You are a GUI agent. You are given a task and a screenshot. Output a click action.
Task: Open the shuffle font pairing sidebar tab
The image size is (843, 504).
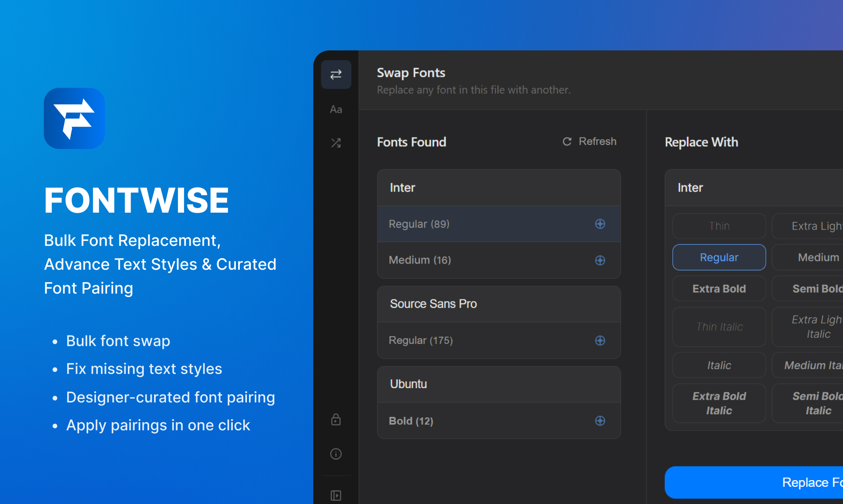point(336,143)
